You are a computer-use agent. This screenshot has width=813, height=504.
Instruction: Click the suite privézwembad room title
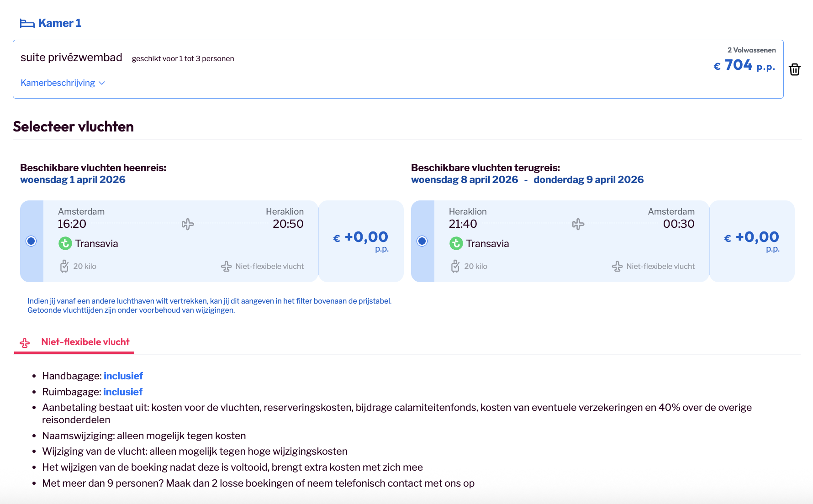[x=71, y=58]
